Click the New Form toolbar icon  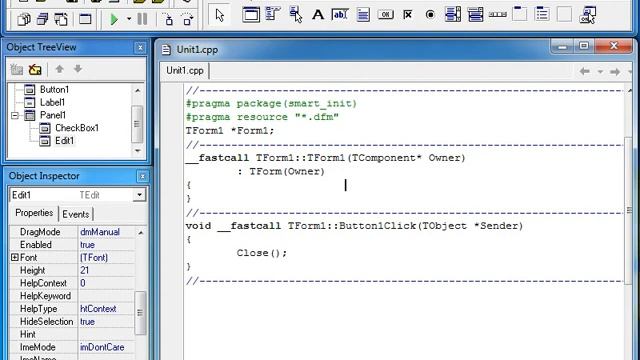(x=85, y=19)
